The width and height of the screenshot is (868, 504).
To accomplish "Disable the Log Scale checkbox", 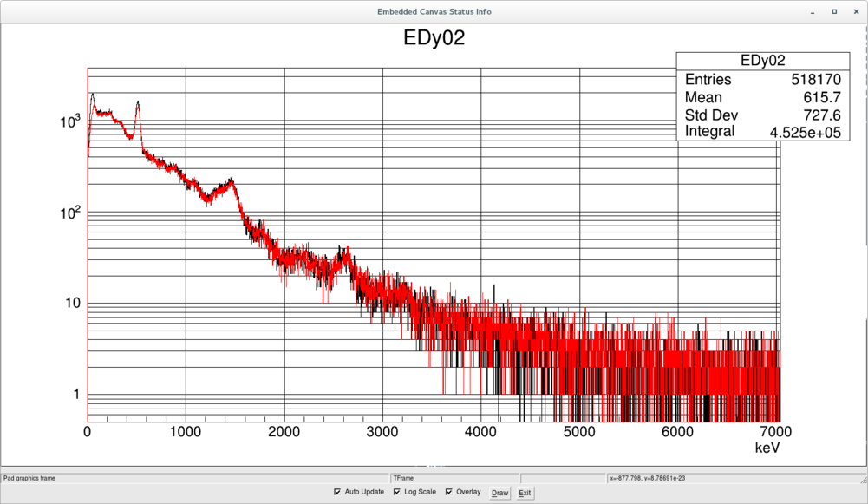I will (397, 492).
